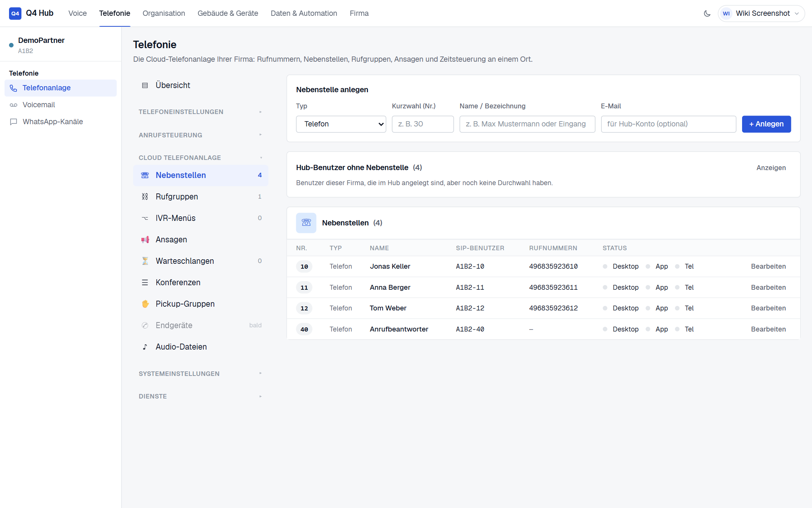Click the number 496835923611 cell
The width and height of the screenshot is (812, 508).
553,287
